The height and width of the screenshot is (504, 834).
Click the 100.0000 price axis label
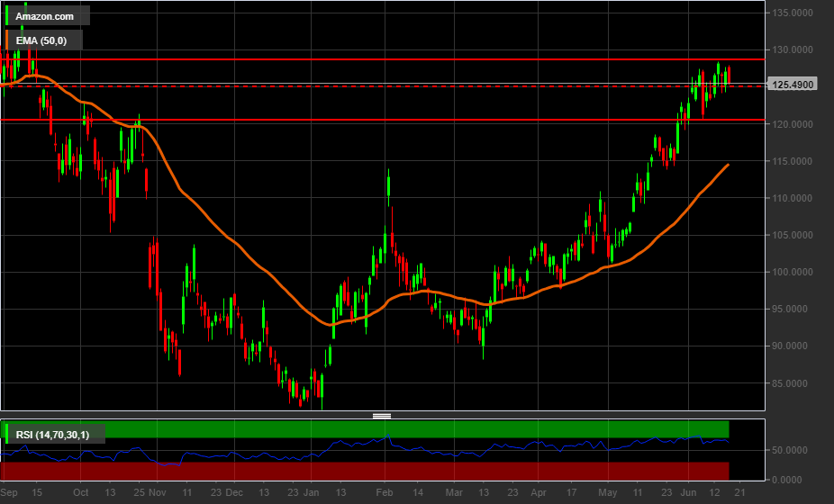click(x=792, y=272)
